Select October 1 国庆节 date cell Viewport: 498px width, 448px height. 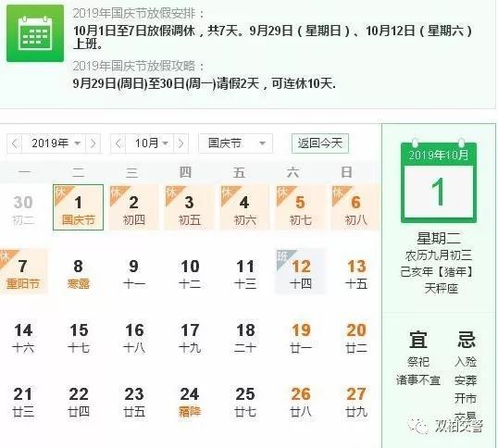(x=78, y=207)
